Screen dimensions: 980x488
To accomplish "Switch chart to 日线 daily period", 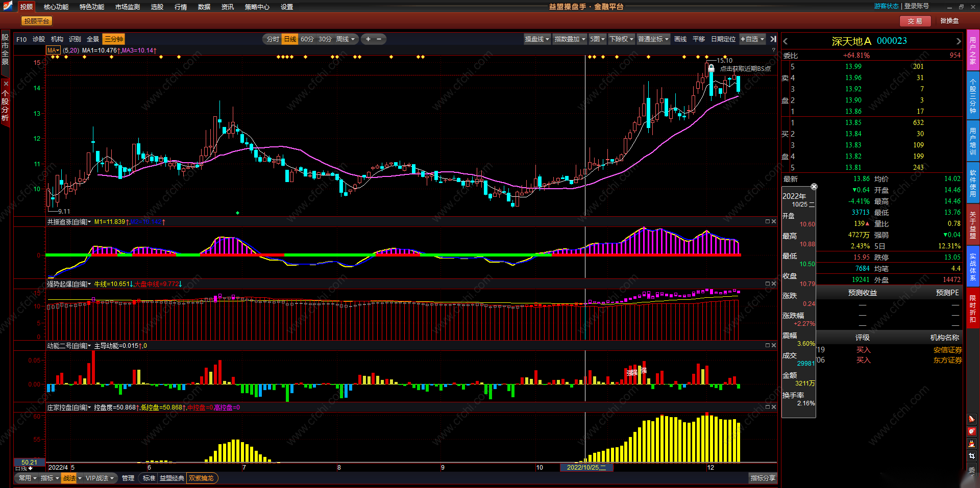I will (x=290, y=39).
